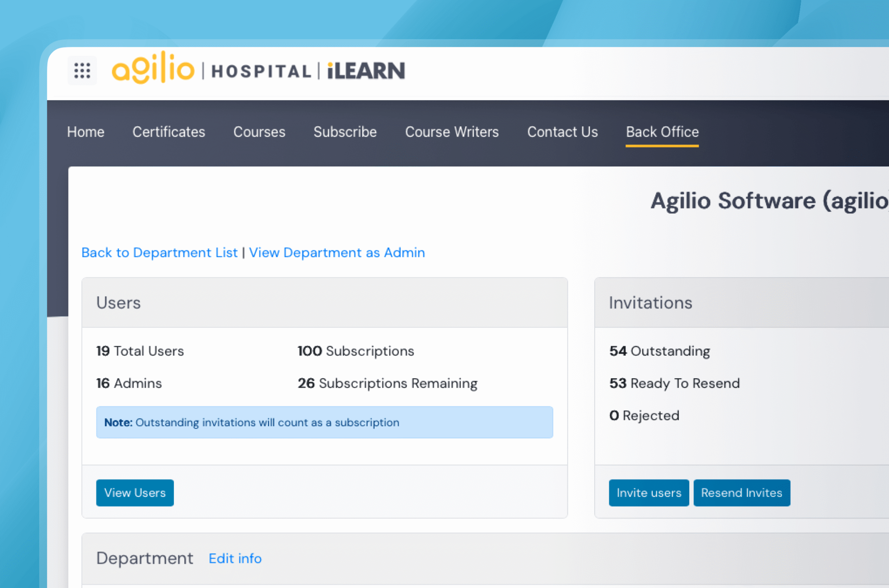Click the 0 Rejected text
Screen dimensions: 889x588
(645, 415)
